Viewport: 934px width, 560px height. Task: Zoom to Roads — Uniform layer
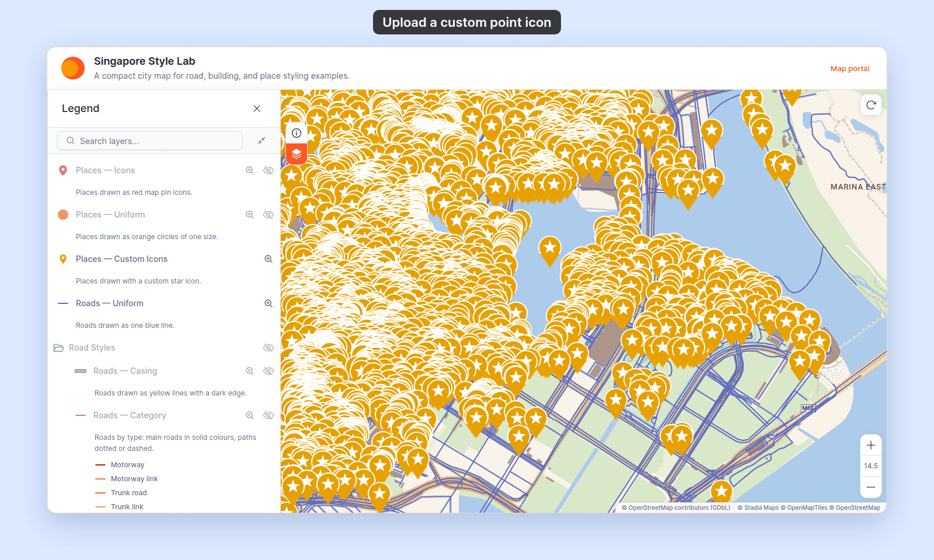tap(269, 303)
